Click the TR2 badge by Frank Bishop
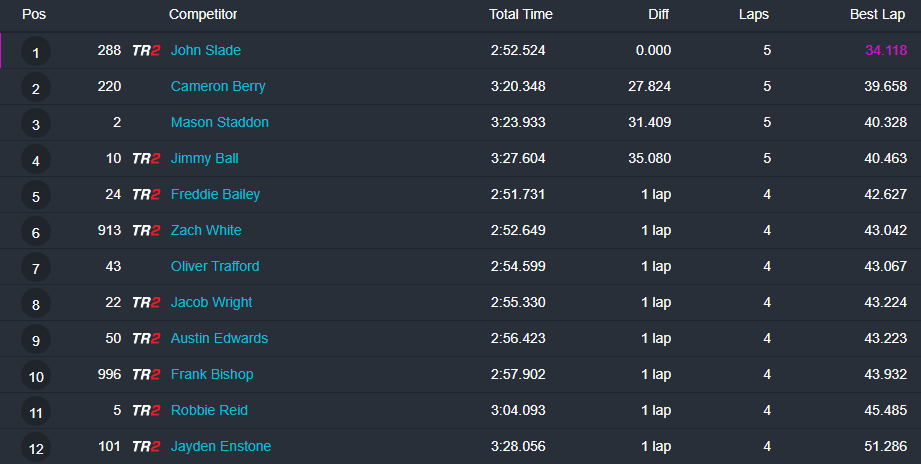Image resolution: width=921 pixels, height=464 pixels. [x=146, y=375]
